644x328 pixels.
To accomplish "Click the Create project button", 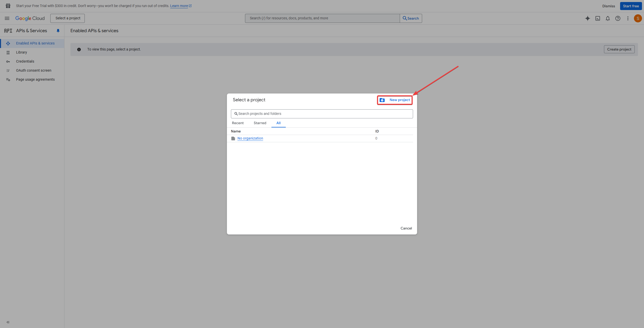I will 619,49.
